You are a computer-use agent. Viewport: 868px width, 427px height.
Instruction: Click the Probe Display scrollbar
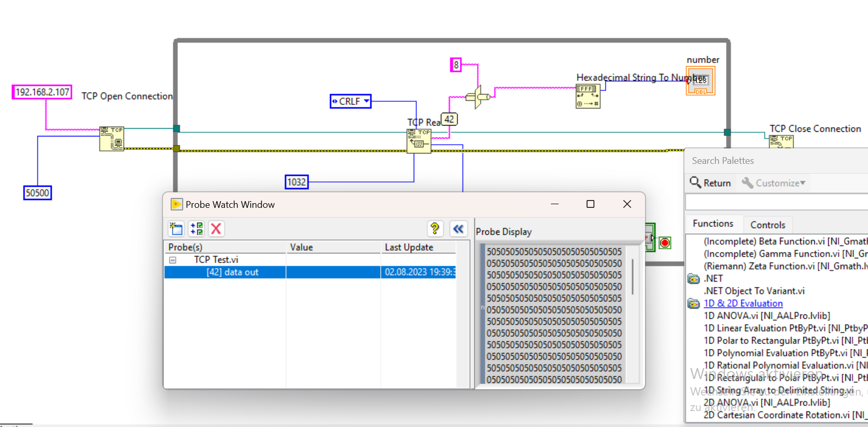(x=632, y=277)
